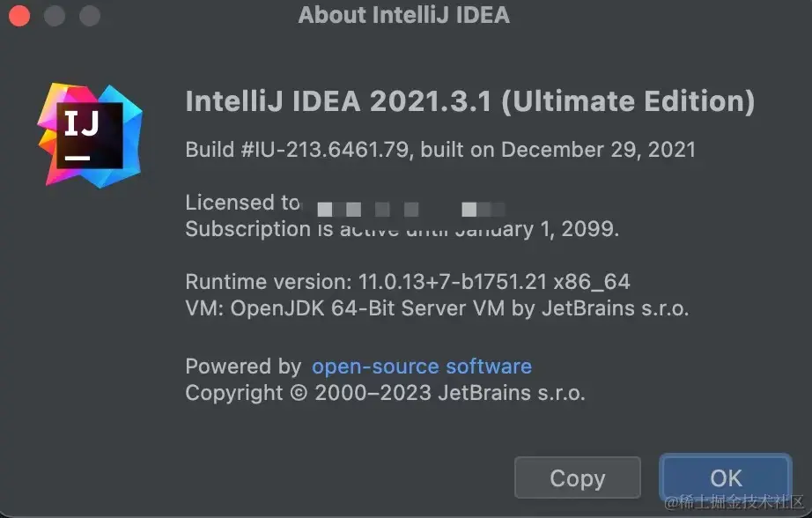Click the built on December 29, 2021 date
This screenshot has height=518, width=812.
(557, 150)
